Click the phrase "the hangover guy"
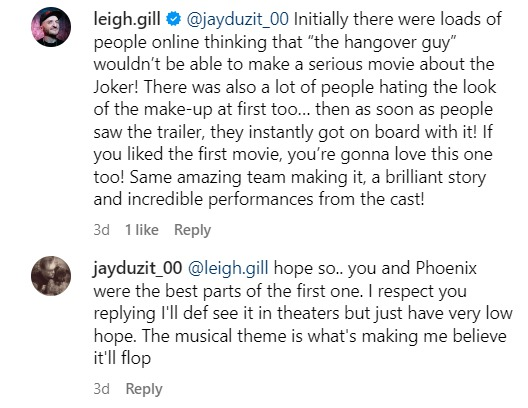 coord(382,43)
